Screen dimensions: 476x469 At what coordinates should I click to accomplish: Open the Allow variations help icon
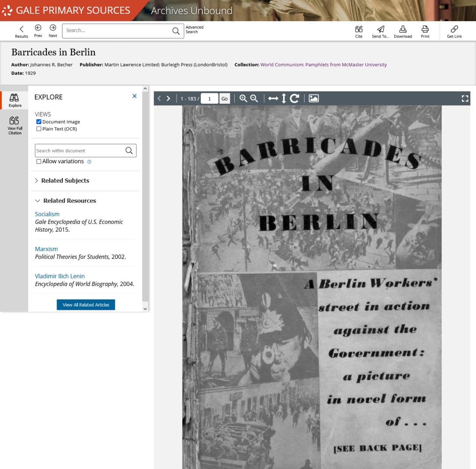(x=89, y=162)
